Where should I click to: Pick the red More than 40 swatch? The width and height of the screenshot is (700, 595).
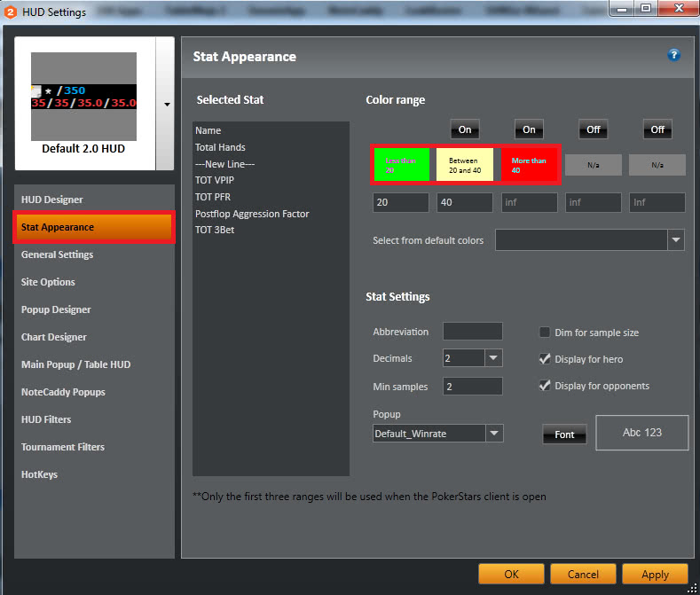click(x=530, y=165)
